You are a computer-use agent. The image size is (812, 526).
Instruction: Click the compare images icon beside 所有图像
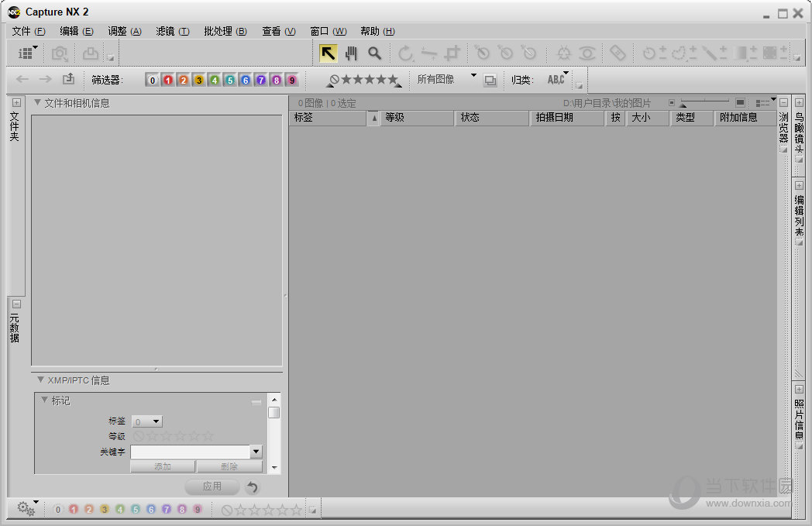(x=491, y=79)
